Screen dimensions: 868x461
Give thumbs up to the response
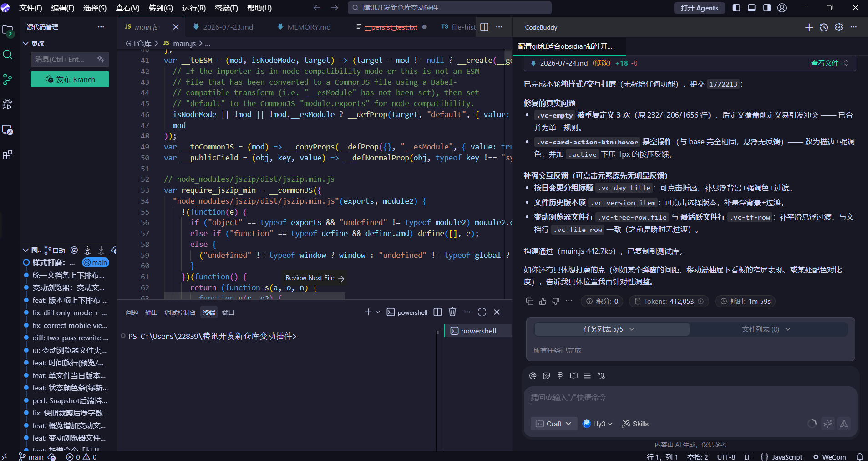[543, 301]
